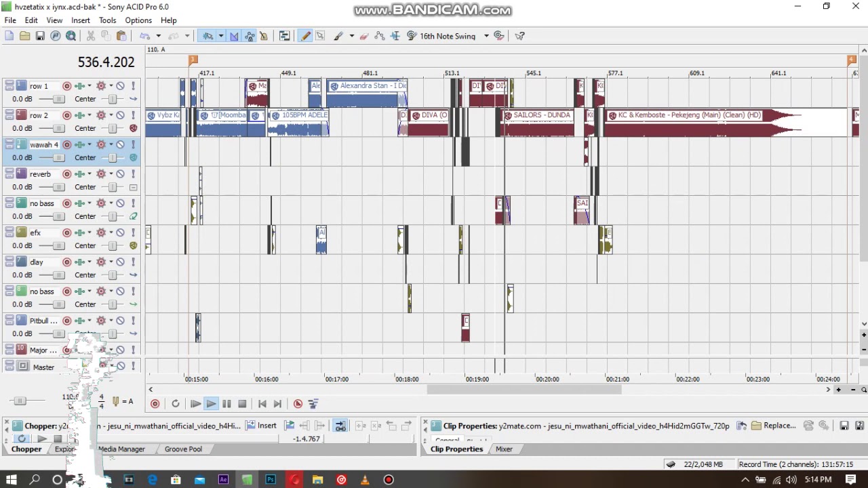This screenshot has width=868, height=488.
Task: Open the Insert menu
Action: (x=81, y=20)
